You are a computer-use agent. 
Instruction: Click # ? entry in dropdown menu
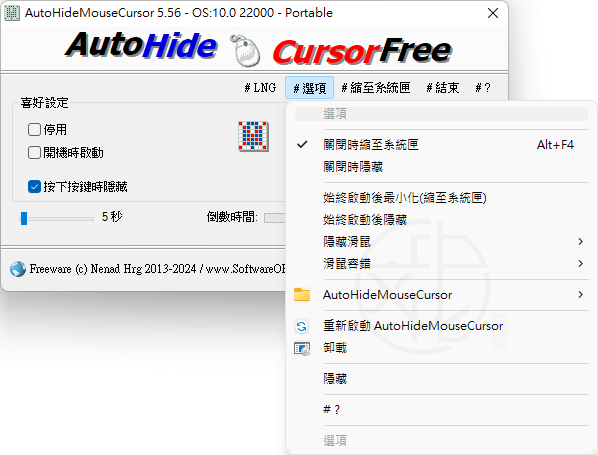coord(441,410)
